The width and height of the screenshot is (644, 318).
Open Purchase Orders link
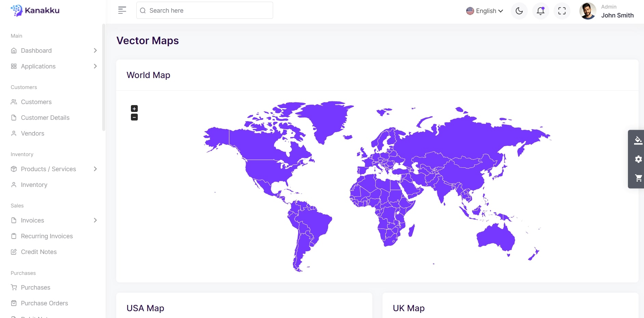pyautogui.click(x=44, y=303)
